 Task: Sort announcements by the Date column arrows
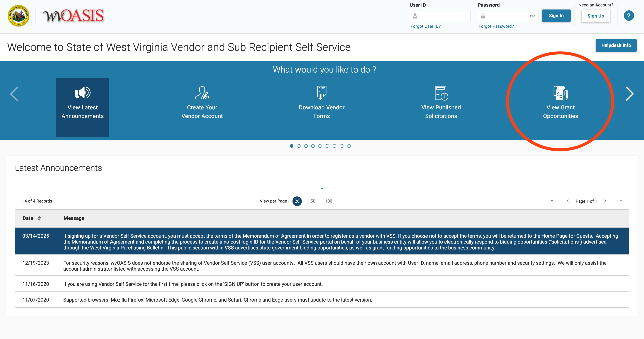tap(39, 218)
